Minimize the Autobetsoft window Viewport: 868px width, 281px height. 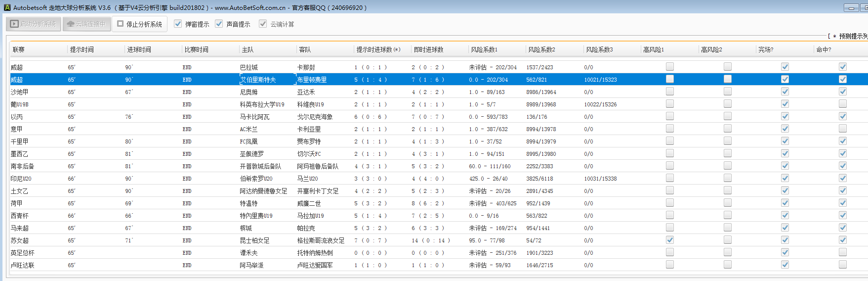pos(851,8)
